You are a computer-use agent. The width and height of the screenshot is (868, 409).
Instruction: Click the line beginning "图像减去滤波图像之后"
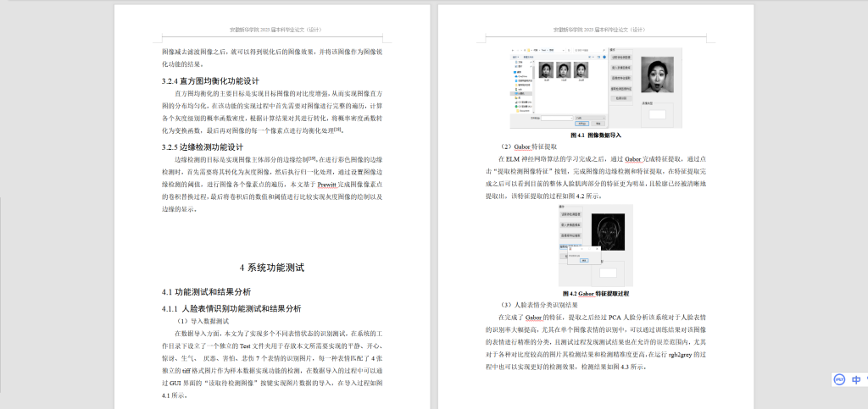click(272, 52)
